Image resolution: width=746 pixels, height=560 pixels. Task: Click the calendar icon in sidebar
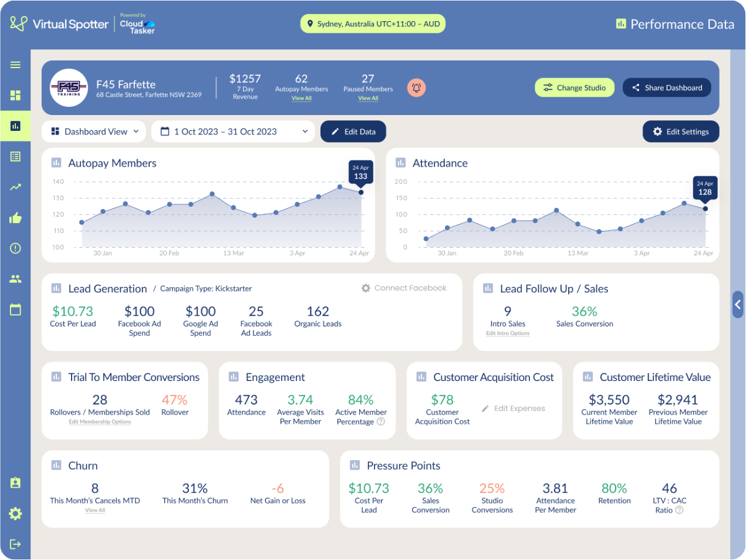[x=15, y=309]
